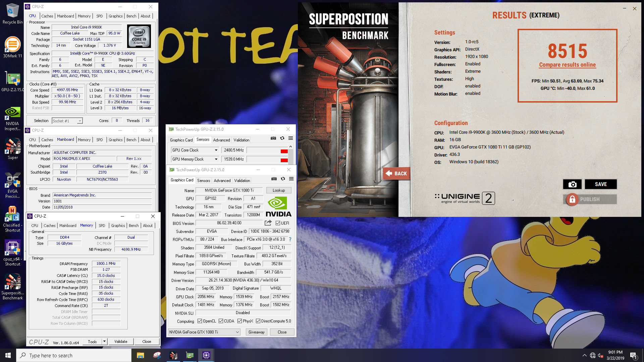Click the GPU Memory Clock sensor graph bar
This screenshot has width=644, height=362.
[x=267, y=159]
